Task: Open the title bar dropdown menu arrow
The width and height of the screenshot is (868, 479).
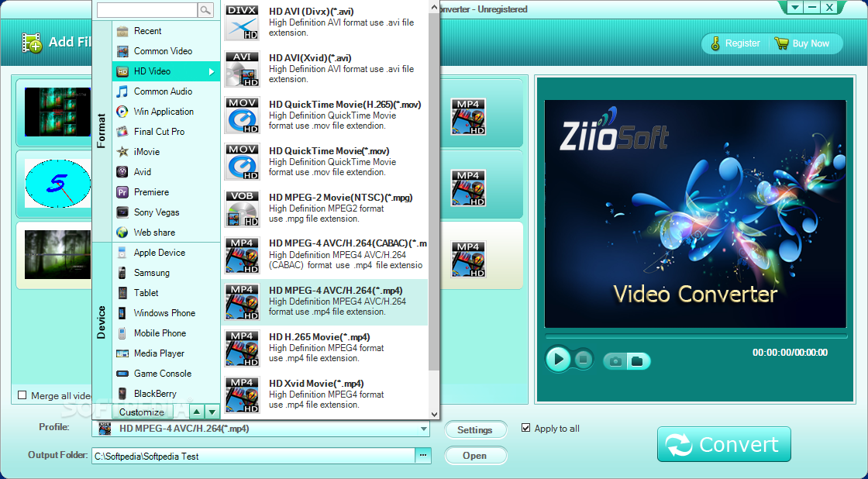Action: (795, 7)
